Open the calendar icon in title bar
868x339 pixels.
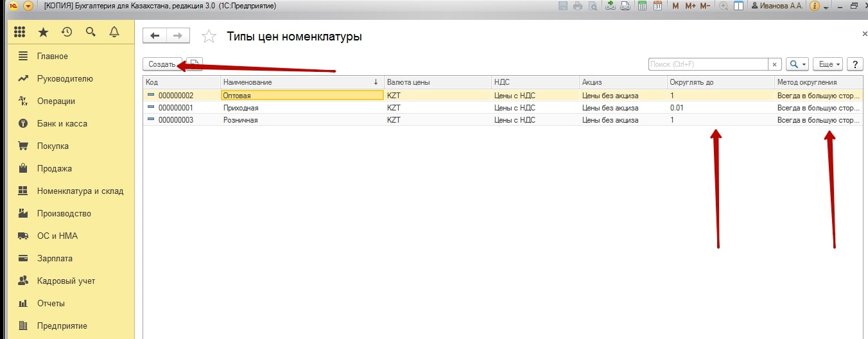tap(657, 6)
